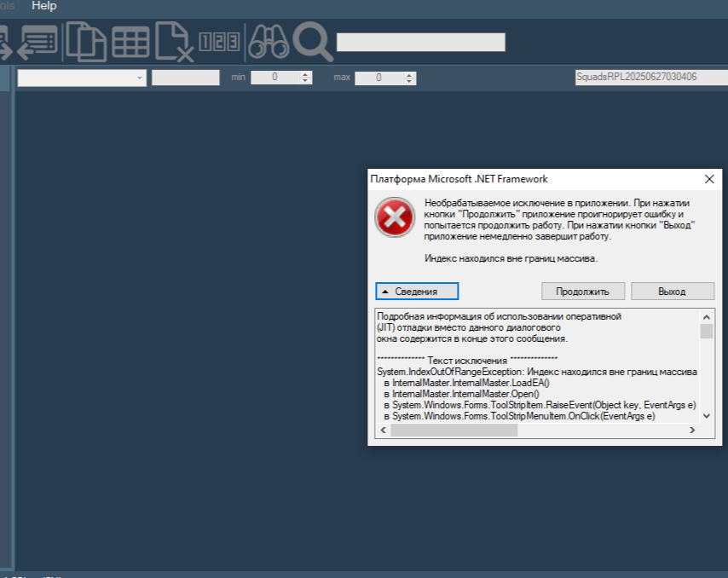Click the details scroll up arrow
This screenshot has height=578, width=728.
pyautogui.click(x=707, y=317)
